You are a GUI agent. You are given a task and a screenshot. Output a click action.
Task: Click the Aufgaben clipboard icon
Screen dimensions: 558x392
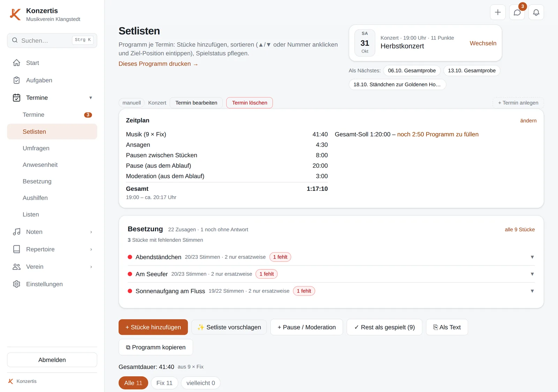coord(16,80)
